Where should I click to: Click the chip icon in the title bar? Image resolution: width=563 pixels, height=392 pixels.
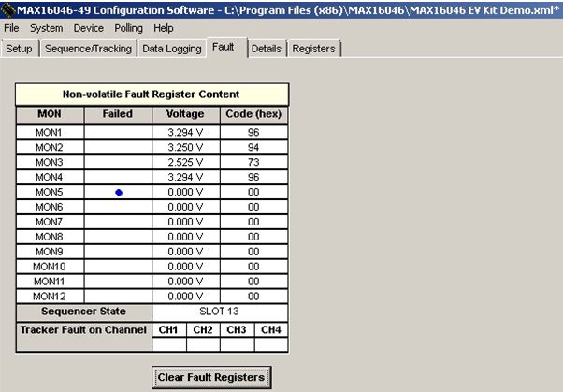(7, 9)
